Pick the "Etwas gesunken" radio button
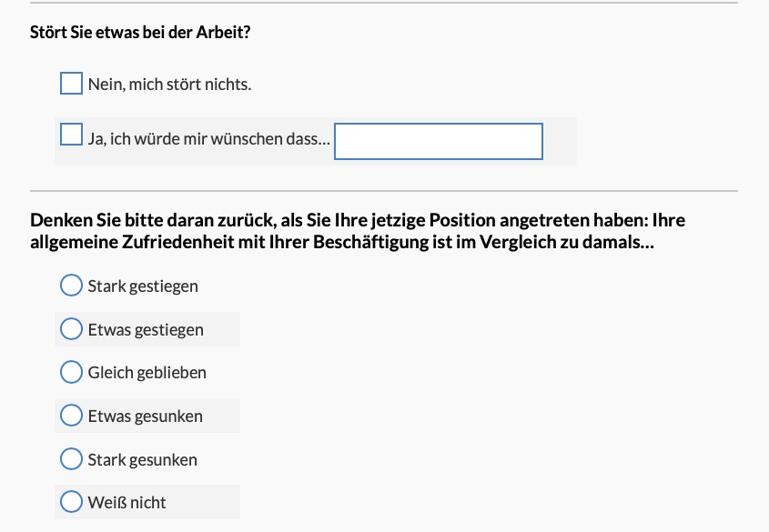This screenshot has height=532, width=769. 71,416
